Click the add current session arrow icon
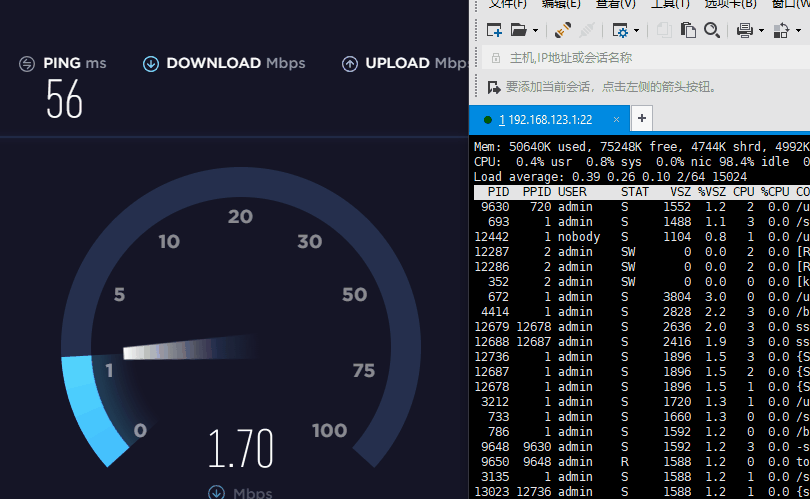Screen dimensions: 810x499 pos(494,87)
